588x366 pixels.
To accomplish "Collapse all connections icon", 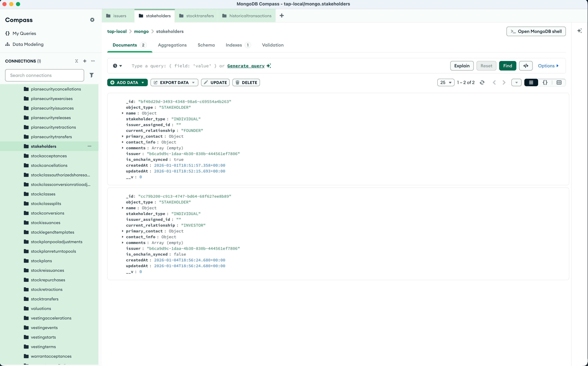I will (x=76, y=61).
